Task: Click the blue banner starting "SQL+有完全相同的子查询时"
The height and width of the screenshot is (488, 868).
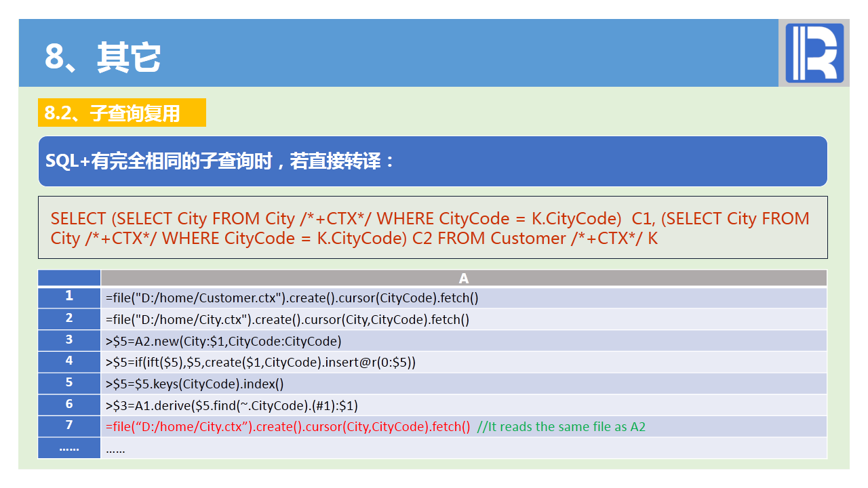Action: [x=433, y=161]
